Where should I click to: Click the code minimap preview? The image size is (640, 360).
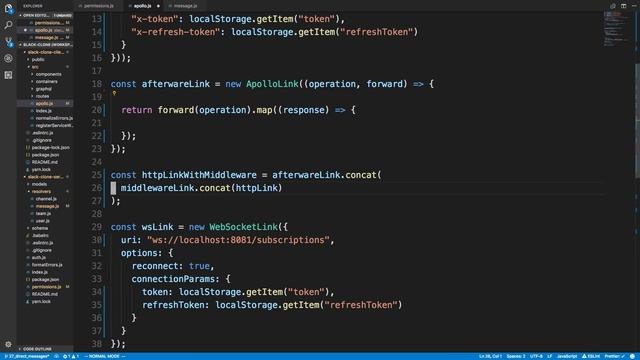point(617,29)
